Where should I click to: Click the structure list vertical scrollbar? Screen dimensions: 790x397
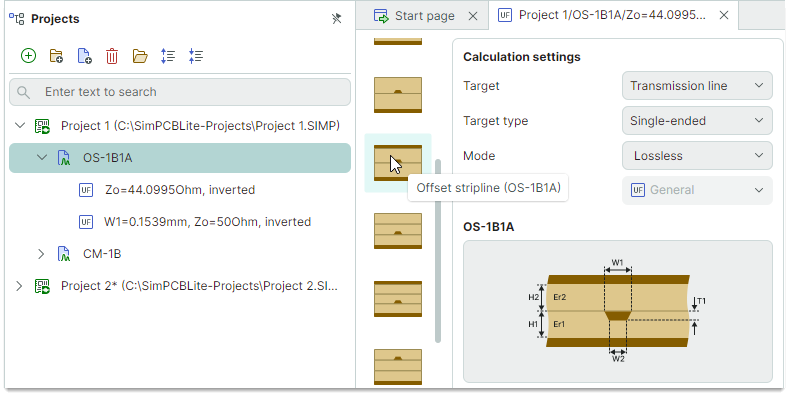(438, 251)
